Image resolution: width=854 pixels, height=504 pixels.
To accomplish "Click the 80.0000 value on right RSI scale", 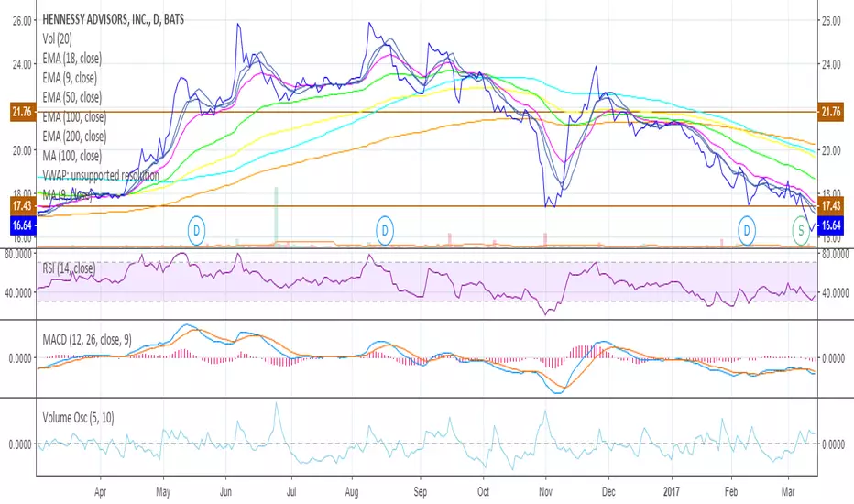I will click(835, 254).
